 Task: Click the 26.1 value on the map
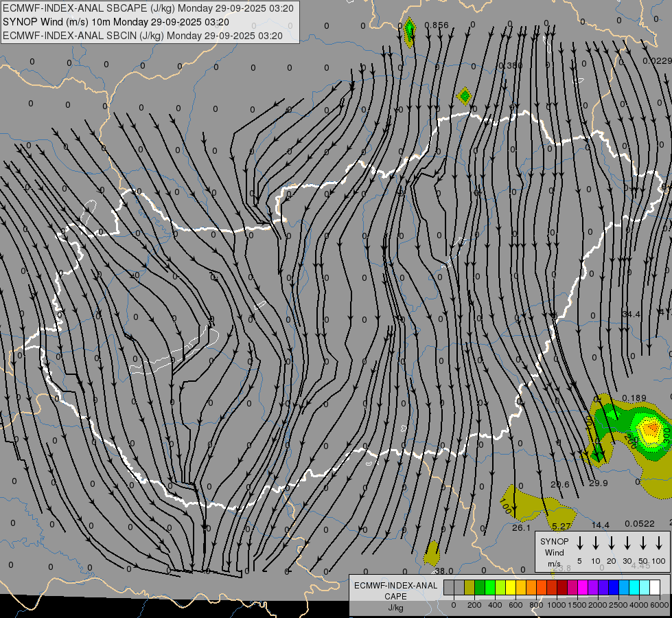(521, 527)
